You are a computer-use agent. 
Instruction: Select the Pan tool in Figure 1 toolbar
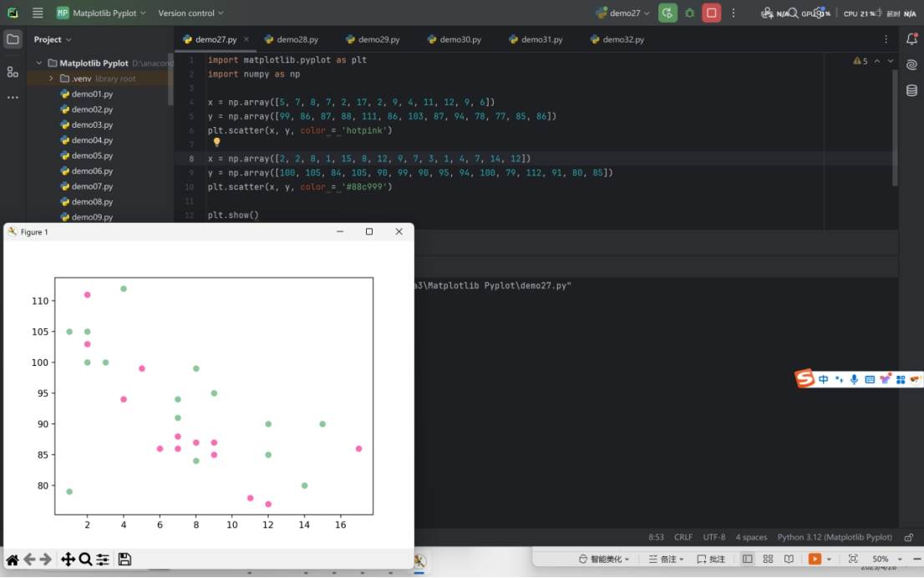[68, 560]
